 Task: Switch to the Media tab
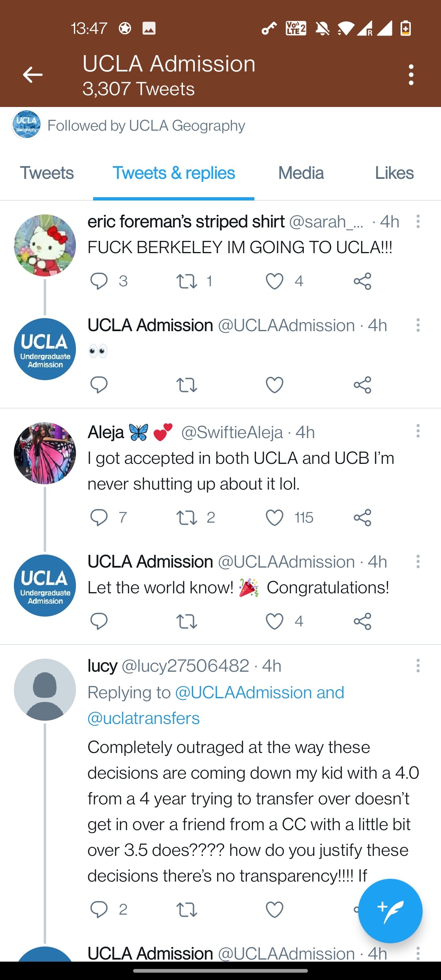301,173
